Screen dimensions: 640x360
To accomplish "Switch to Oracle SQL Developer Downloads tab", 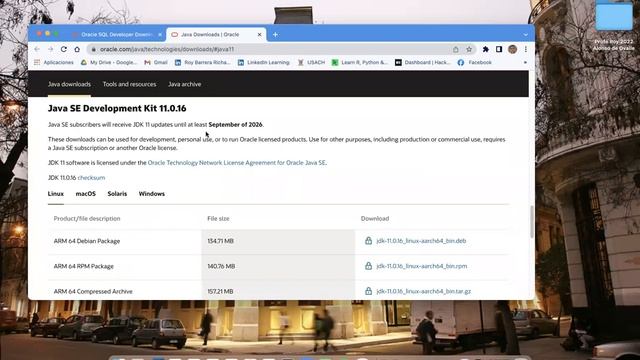I will 116,35.
